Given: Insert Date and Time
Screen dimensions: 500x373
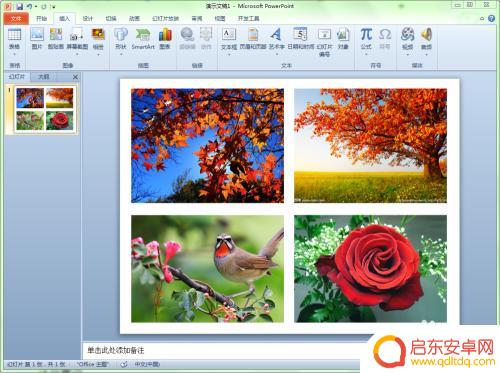Looking at the screenshot, I should 301,38.
